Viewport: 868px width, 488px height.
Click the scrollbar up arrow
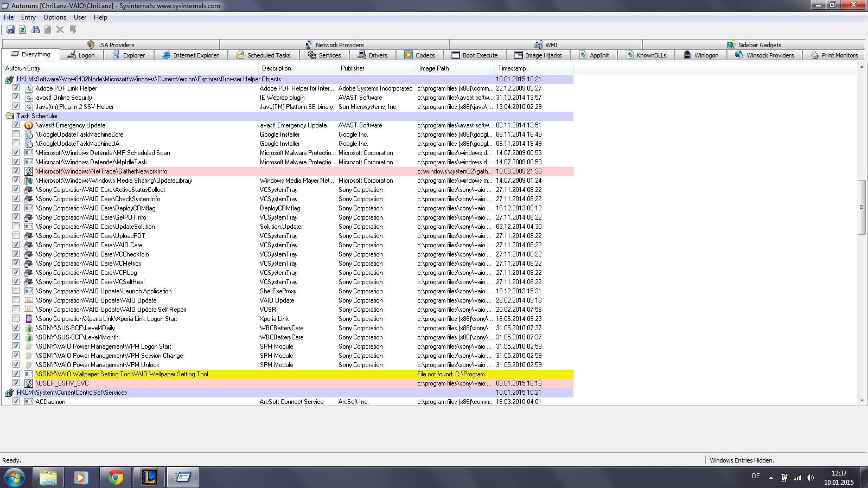pyautogui.click(x=861, y=67)
